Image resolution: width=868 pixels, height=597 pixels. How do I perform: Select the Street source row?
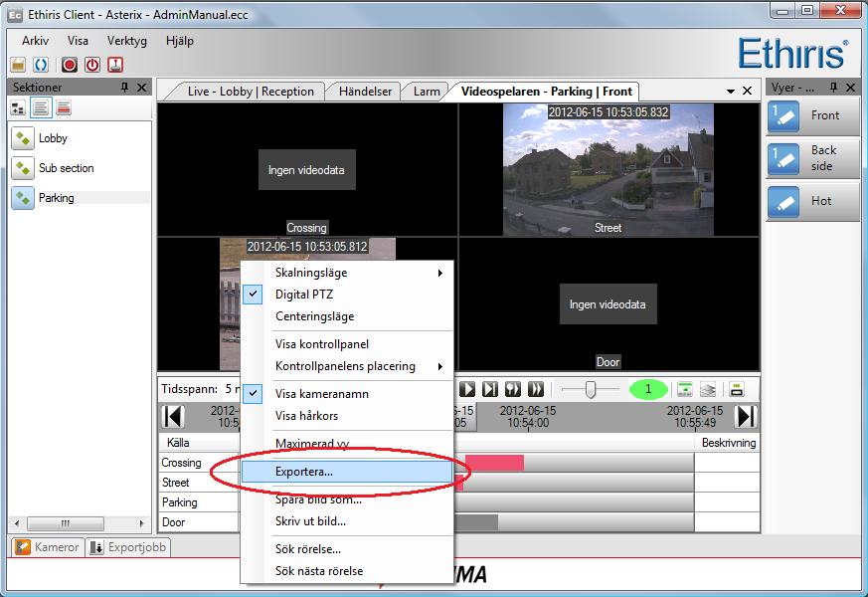175,483
